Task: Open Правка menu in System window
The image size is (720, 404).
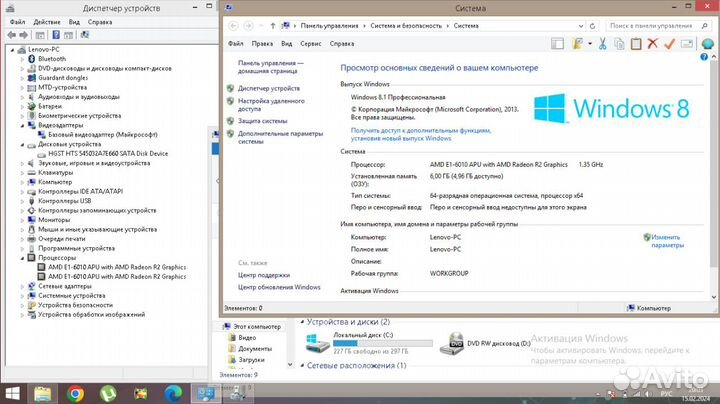Action: [x=262, y=44]
